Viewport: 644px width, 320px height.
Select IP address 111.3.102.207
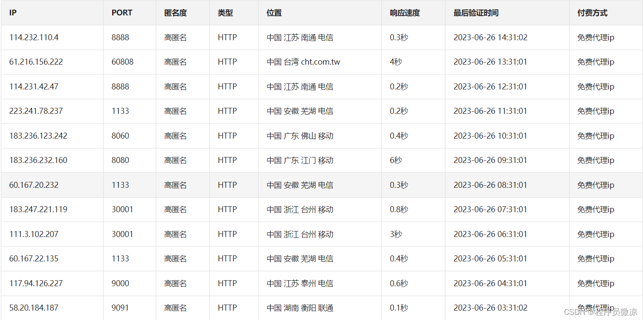click(34, 234)
